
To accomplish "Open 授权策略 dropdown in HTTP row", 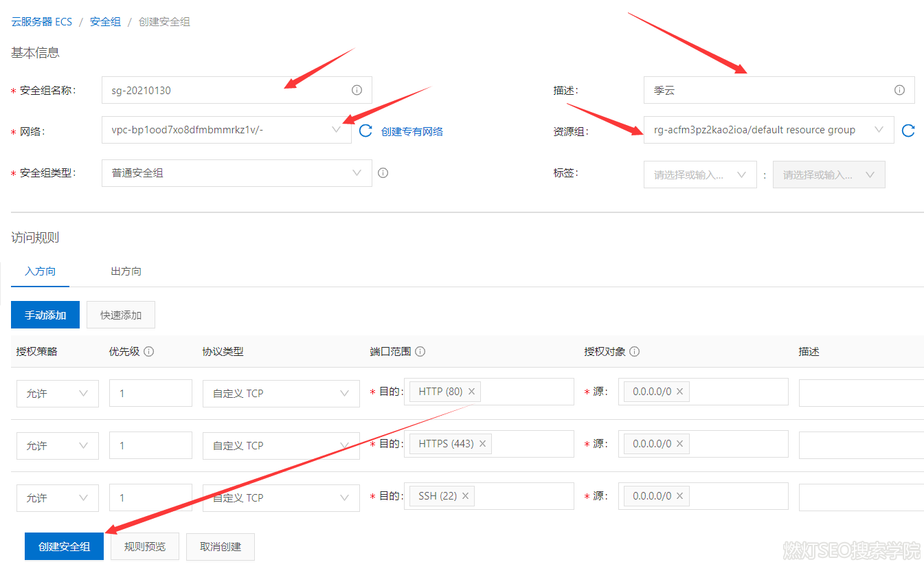I will click(x=58, y=394).
